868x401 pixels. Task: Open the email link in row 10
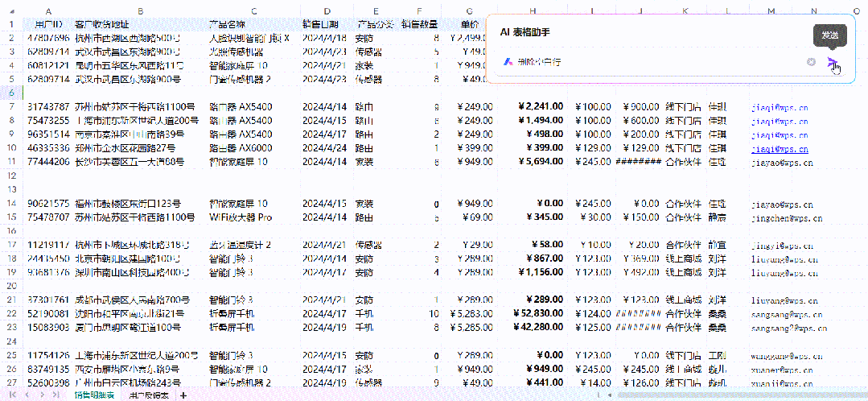(779, 149)
